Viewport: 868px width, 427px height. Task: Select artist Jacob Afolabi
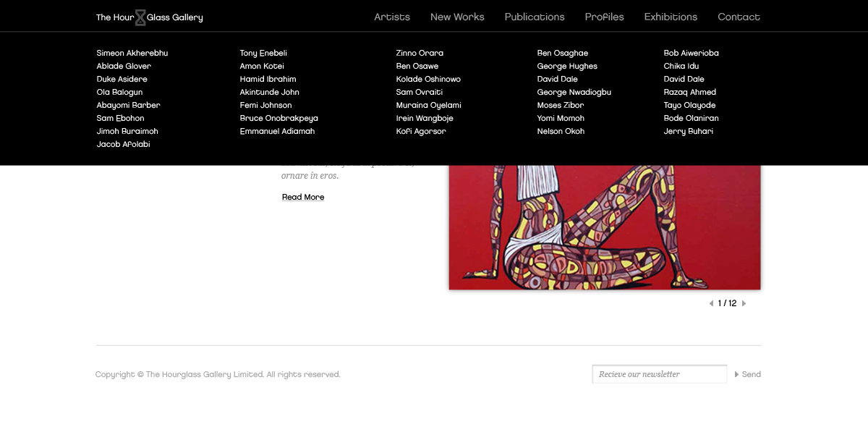pos(124,144)
